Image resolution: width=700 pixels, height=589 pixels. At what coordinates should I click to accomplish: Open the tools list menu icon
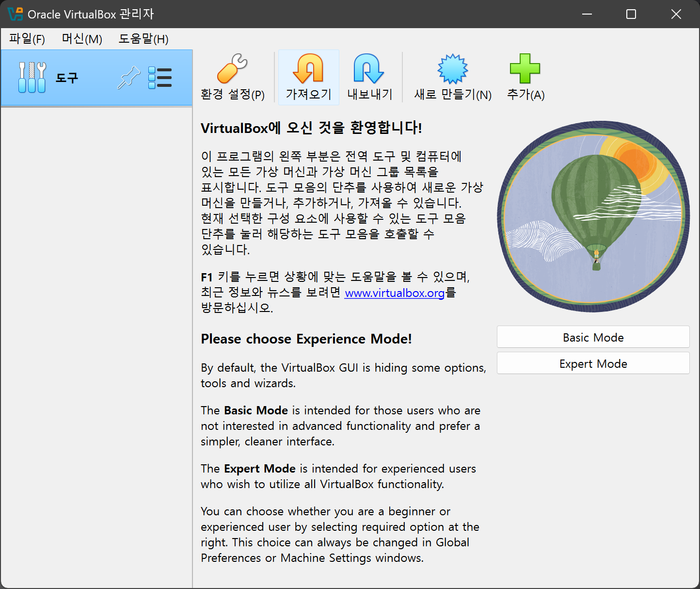160,78
